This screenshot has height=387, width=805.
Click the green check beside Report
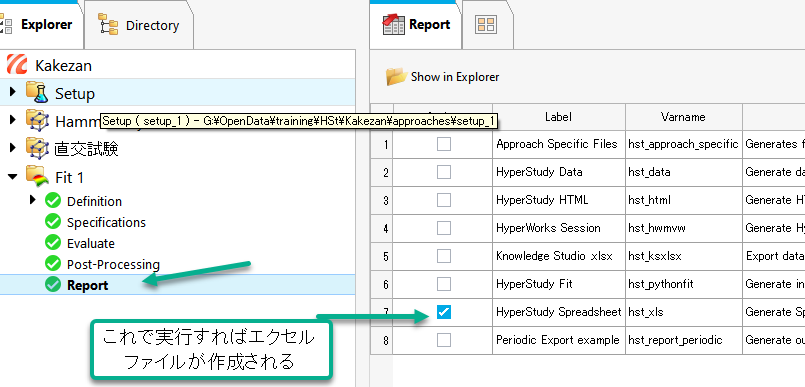(x=52, y=285)
